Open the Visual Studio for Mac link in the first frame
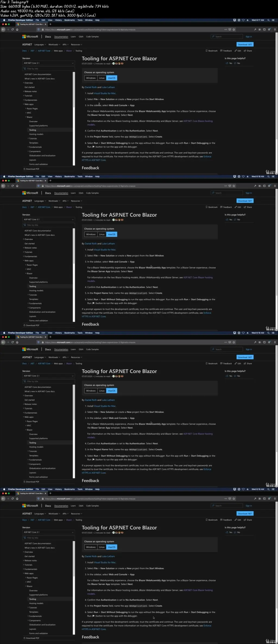Image resolution: width=278 pixels, height=644 pixels. click(x=105, y=93)
